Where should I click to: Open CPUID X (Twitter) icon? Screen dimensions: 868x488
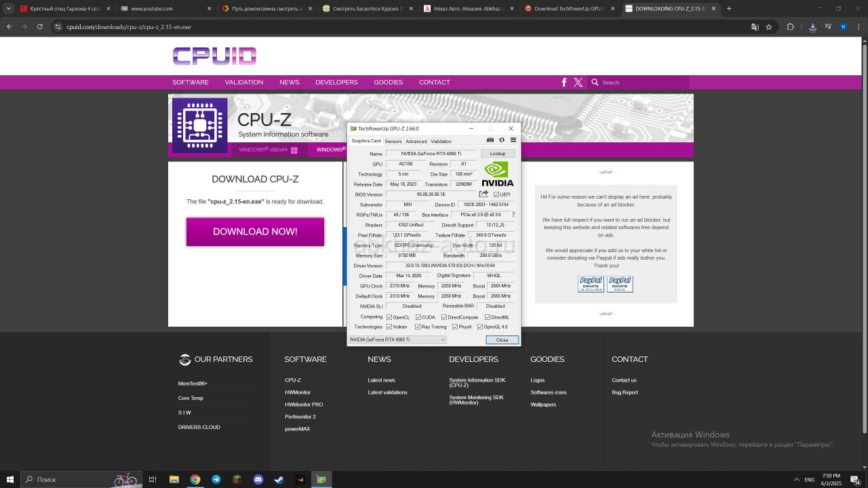[x=578, y=82]
